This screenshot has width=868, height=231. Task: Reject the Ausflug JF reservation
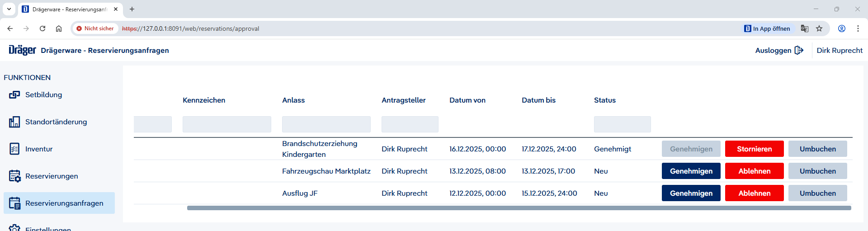pyautogui.click(x=754, y=193)
